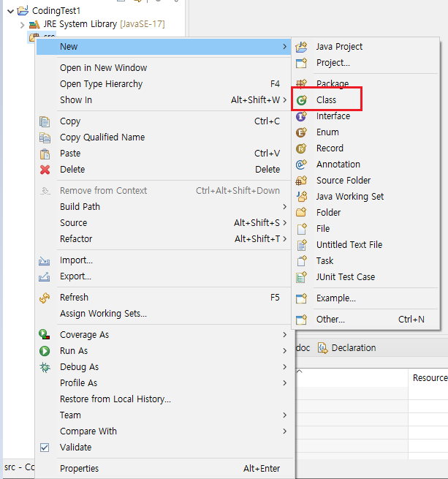
Task: Click the Export icon
Action: click(45, 276)
